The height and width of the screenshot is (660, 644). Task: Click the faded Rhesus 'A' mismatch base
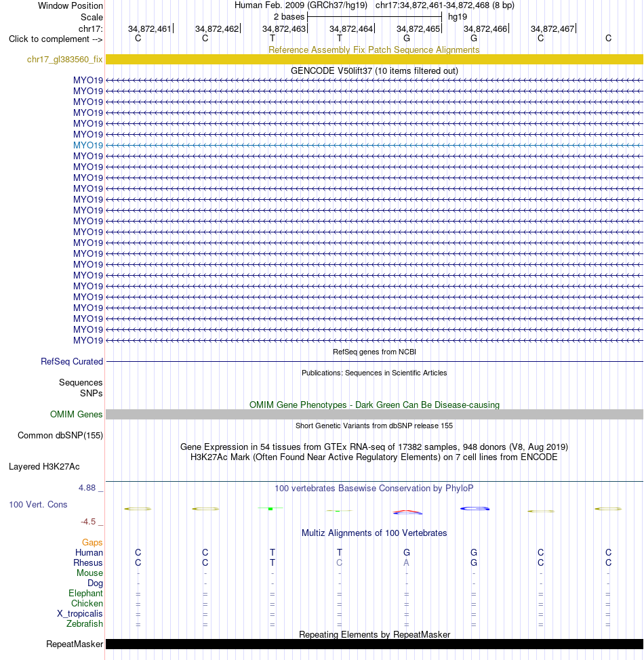407,563
